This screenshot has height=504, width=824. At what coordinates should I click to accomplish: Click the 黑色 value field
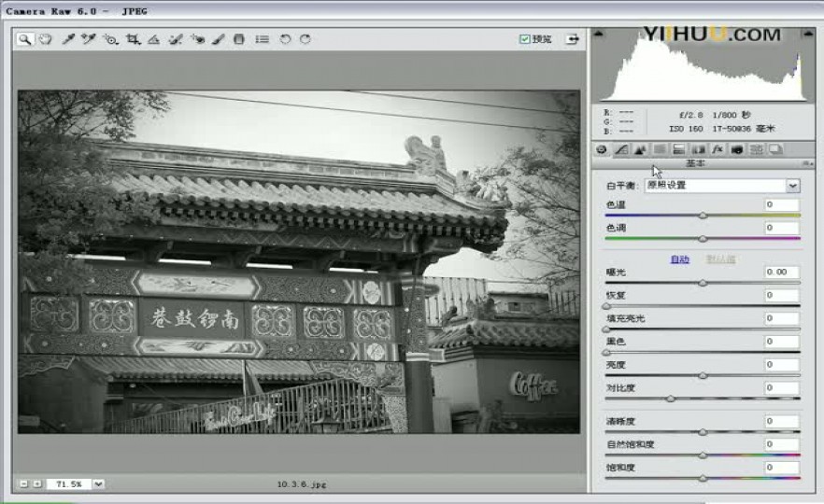(x=781, y=342)
